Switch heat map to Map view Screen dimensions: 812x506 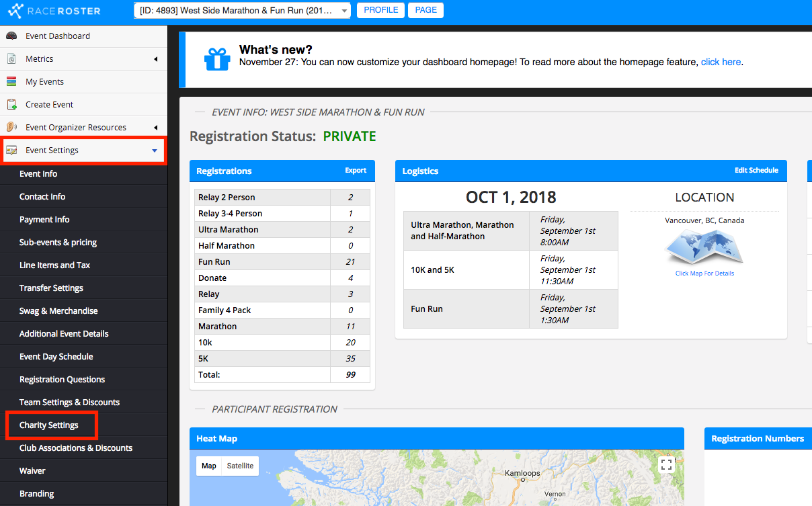coord(209,466)
